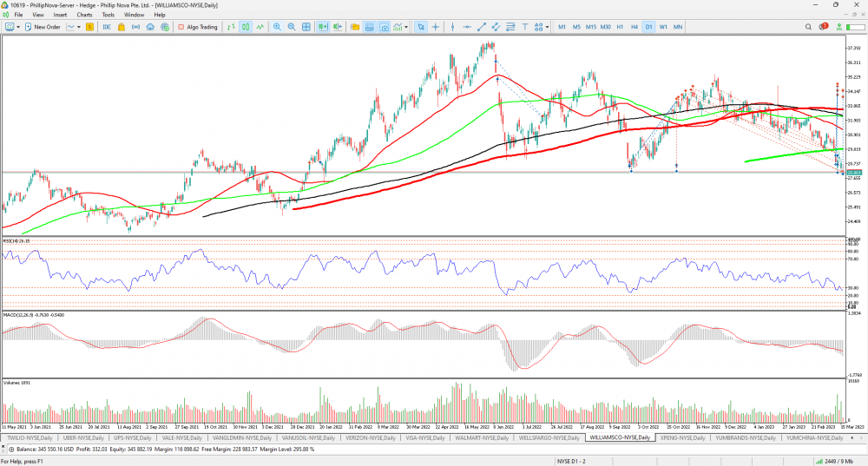The image size is (868, 466).
Task: Open the Charts menu
Action: (x=84, y=15)
